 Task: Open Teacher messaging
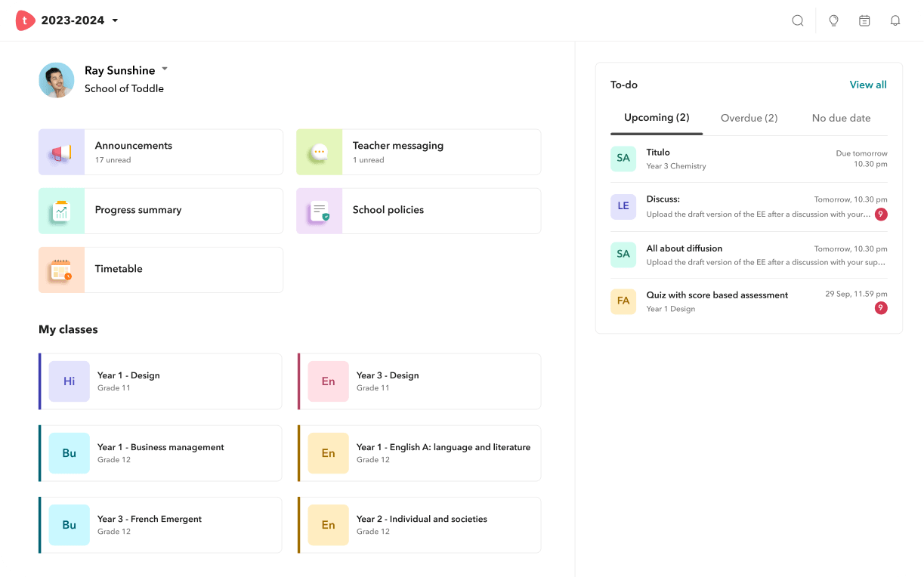pos(418,152)
